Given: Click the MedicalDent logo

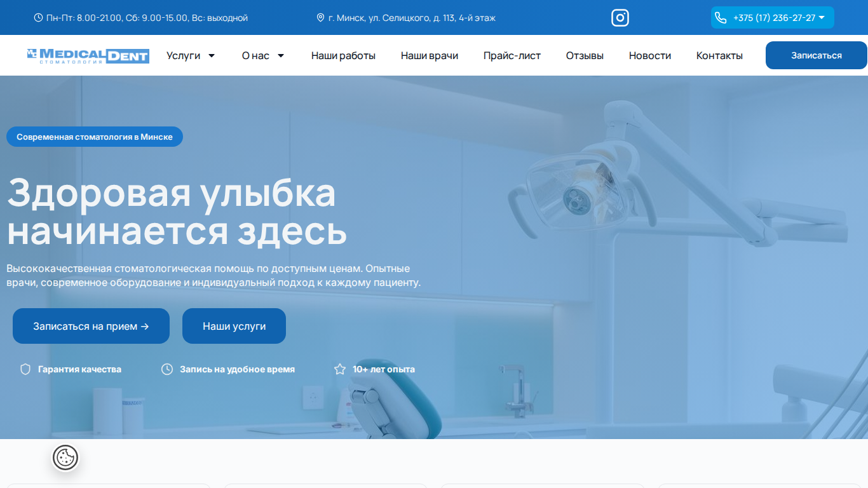Looking at the screenshot, I should [88, 56].
